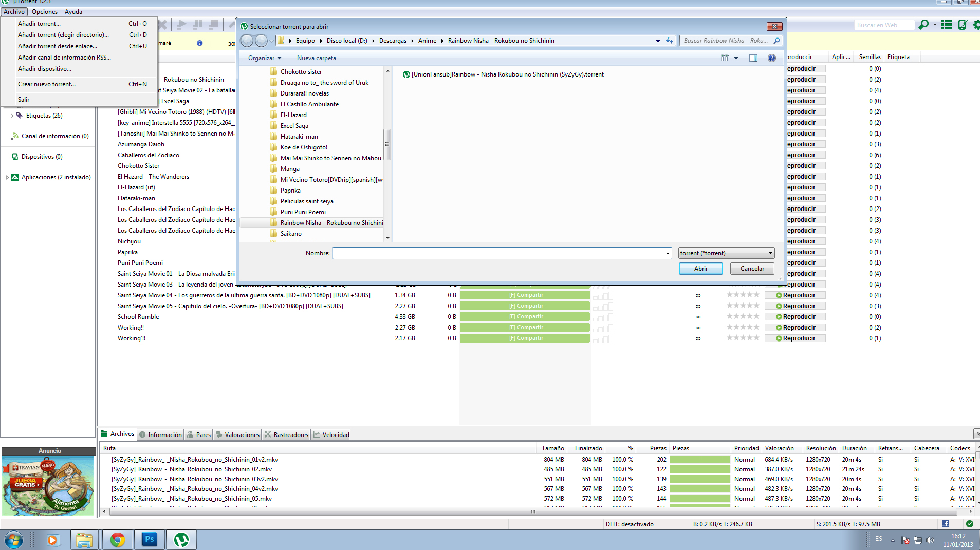Click the torrent list view icon
The image size is (980, 550).
(947, 25)
